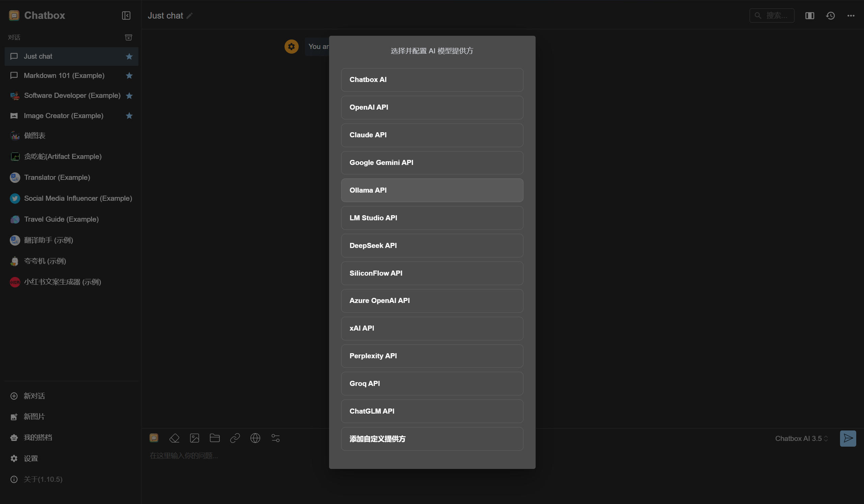
Task: Click the Chatbox logo icon
Action: (x=14, y=16)
